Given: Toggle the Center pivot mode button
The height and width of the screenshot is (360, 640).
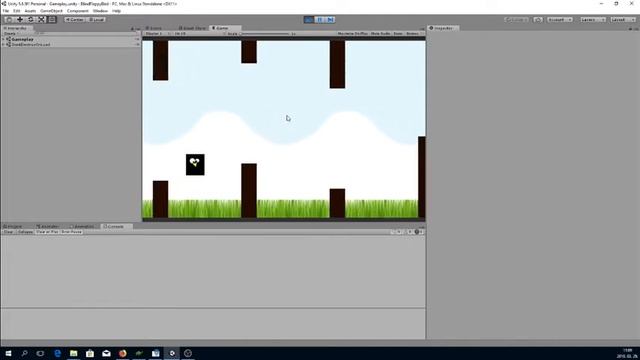Looking at the screenshot, I should [74, 20].
